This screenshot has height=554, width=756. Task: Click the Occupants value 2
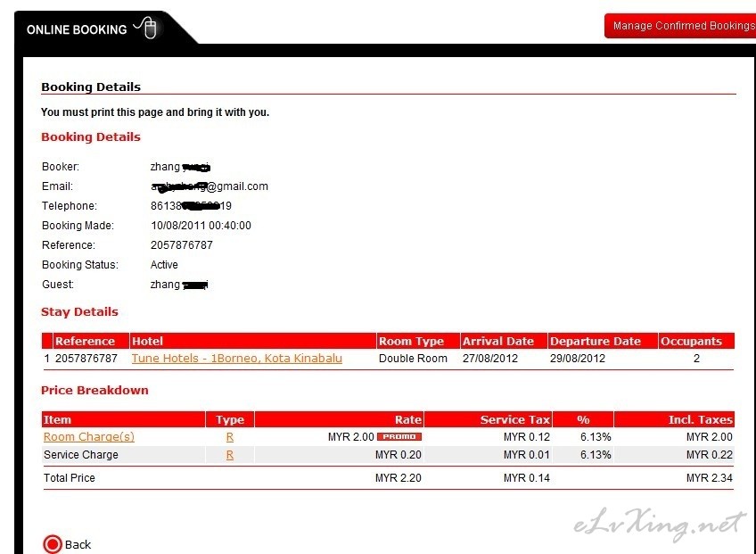click(696, 359)
